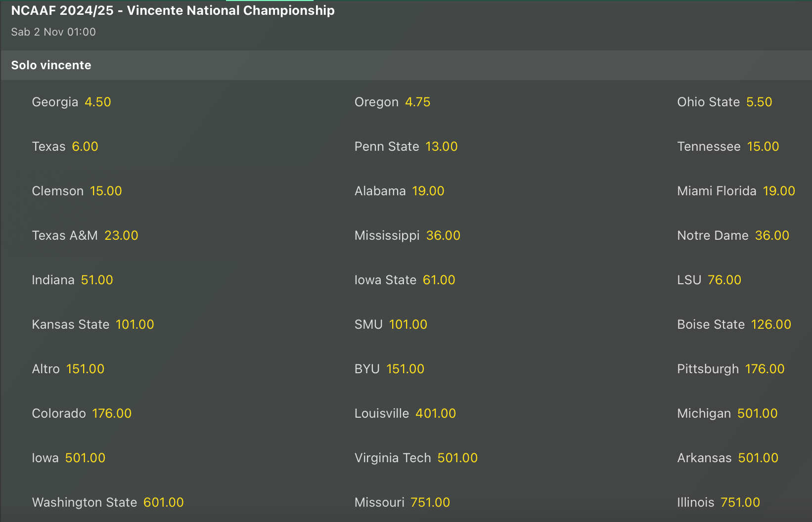Choose Penn State odds 13.00
The height and width of the screenshot is (522, 812).
(406, 146)
